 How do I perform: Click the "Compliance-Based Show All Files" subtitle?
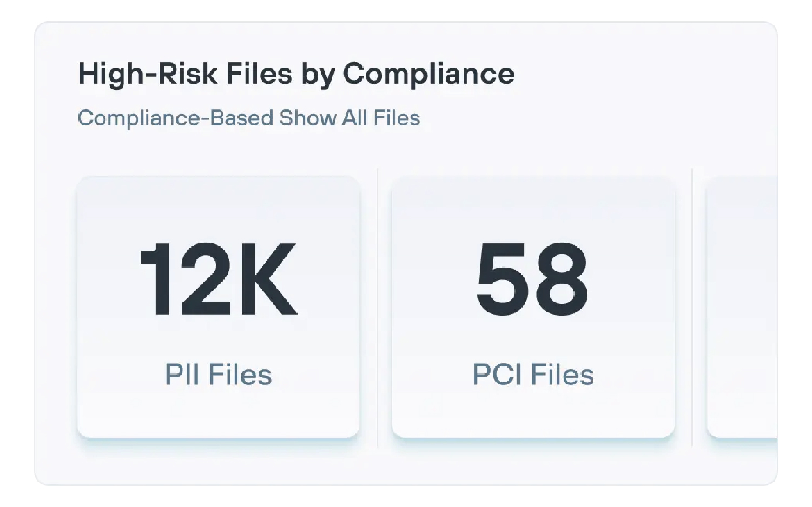point(248,118)
